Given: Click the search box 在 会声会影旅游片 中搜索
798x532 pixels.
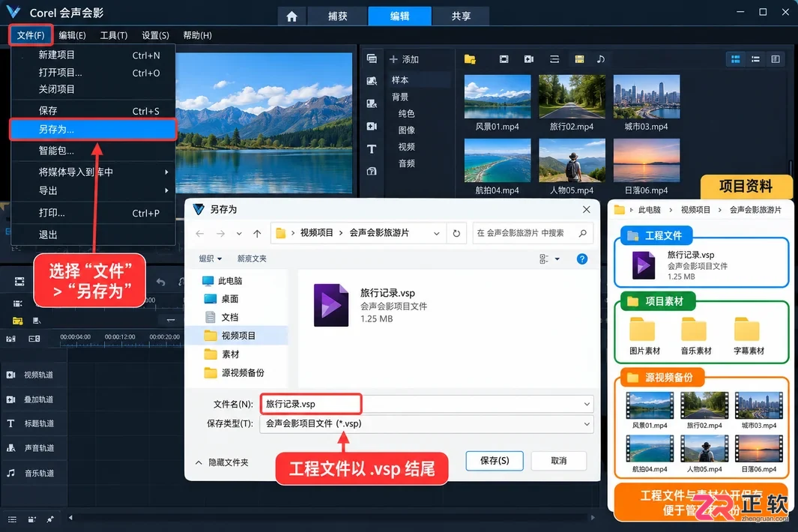Looking at the screenshot, I should (532, 233).
